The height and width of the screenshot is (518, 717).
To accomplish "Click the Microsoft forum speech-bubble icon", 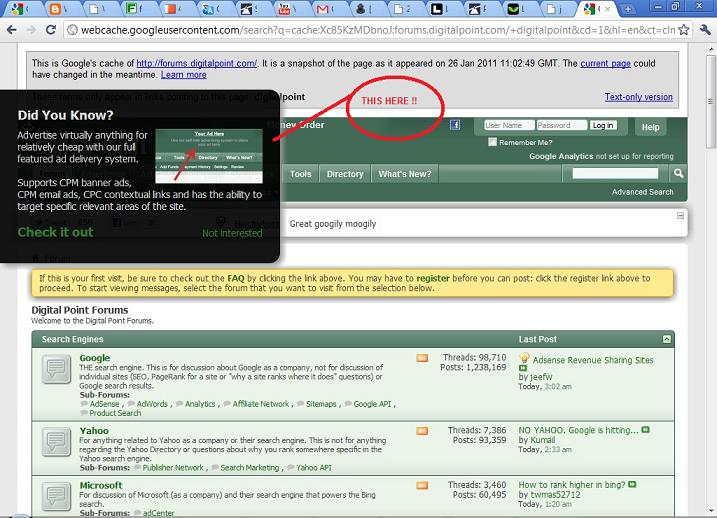I will 56,496.
